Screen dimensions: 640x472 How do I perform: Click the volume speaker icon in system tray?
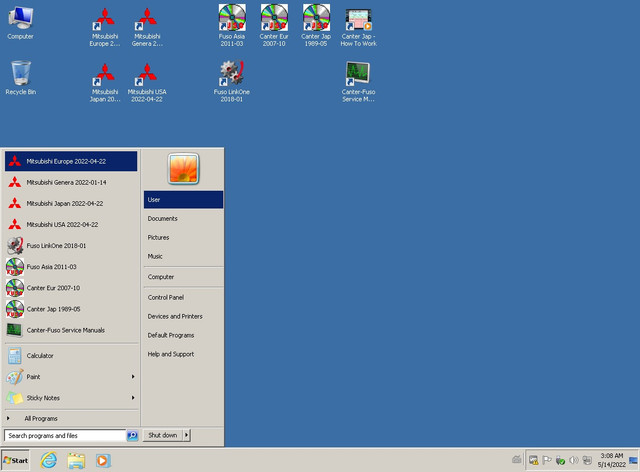click(x=574, y=460)
